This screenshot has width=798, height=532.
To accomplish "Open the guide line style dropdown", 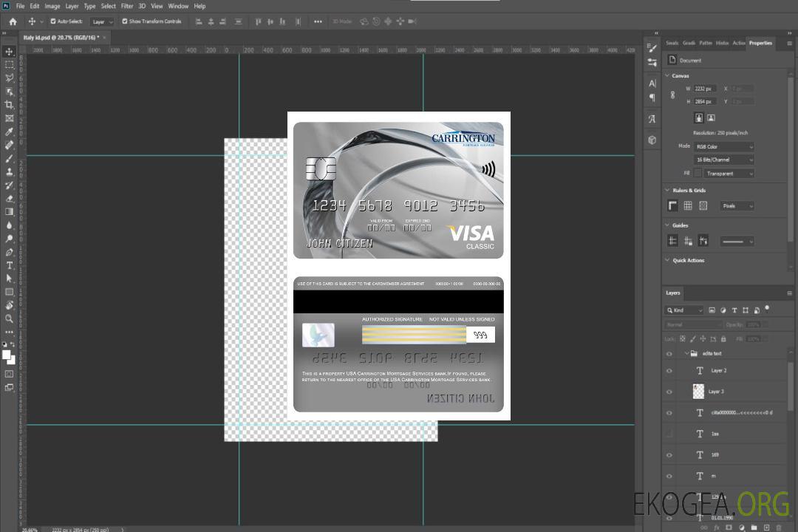I will pyautogui.click(x=737, y=242).
